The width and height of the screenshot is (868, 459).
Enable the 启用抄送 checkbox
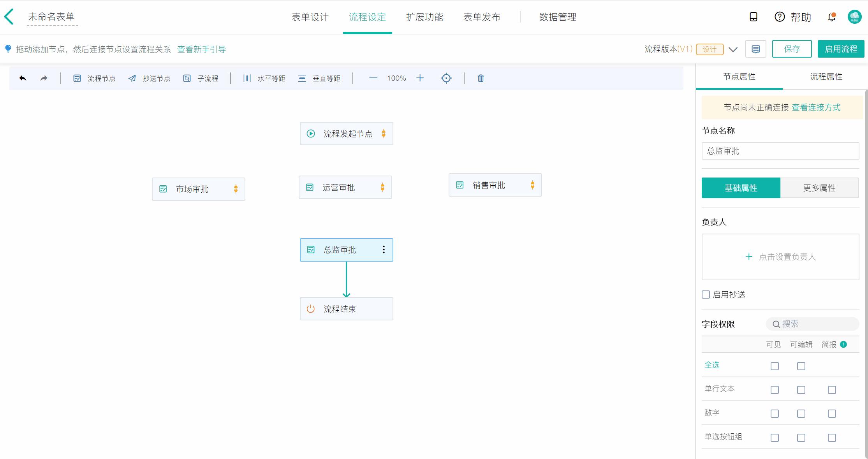pos(706,295)
